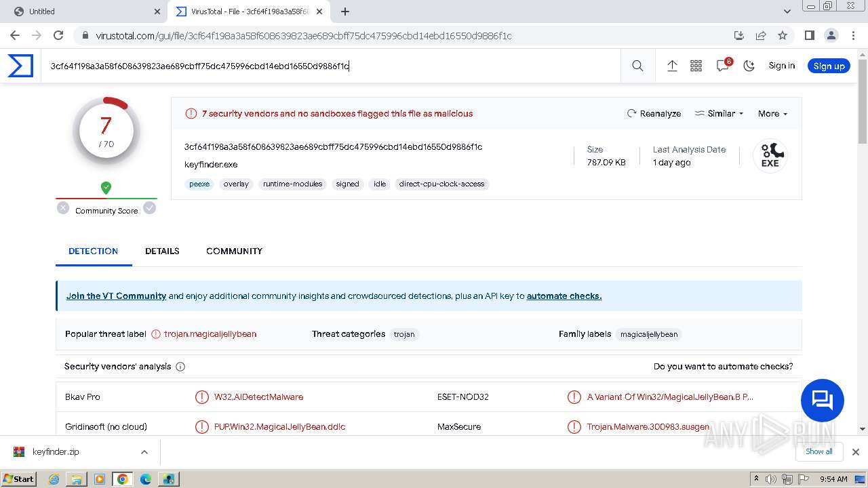Click the signed tag
The height and width of the screenshot is (488, 868).
click(347, 184)
